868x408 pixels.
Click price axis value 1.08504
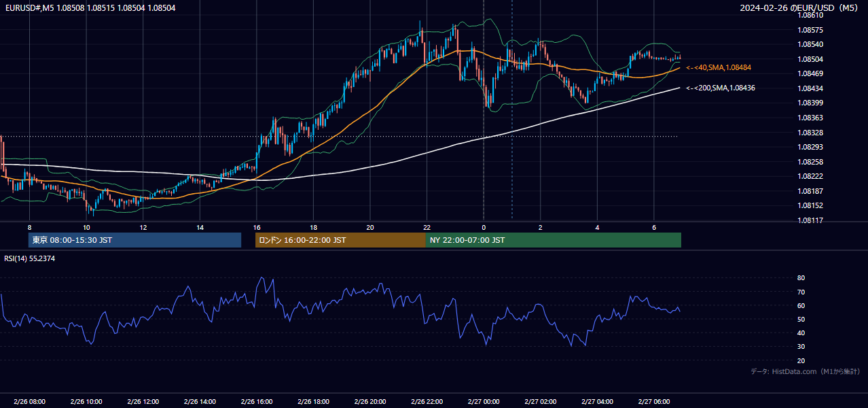[810, 59]
